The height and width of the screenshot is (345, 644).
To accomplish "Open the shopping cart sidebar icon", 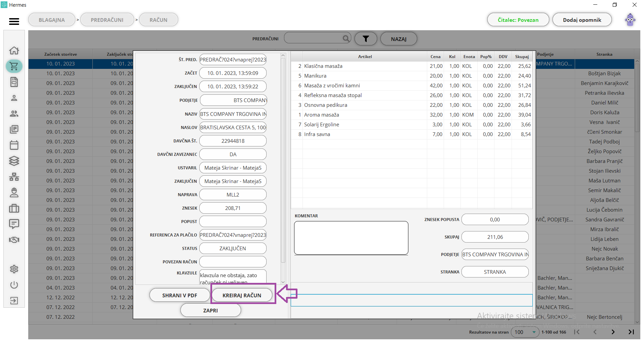I will (14, 66).
